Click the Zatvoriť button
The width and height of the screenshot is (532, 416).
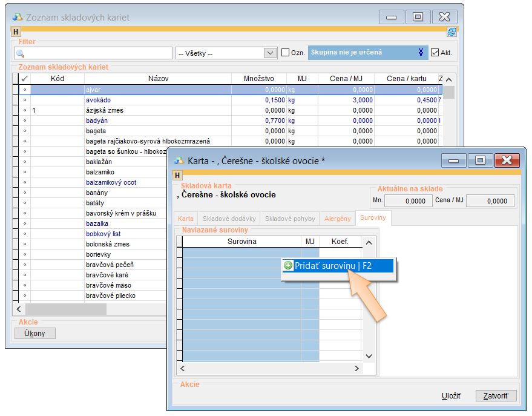496,396
